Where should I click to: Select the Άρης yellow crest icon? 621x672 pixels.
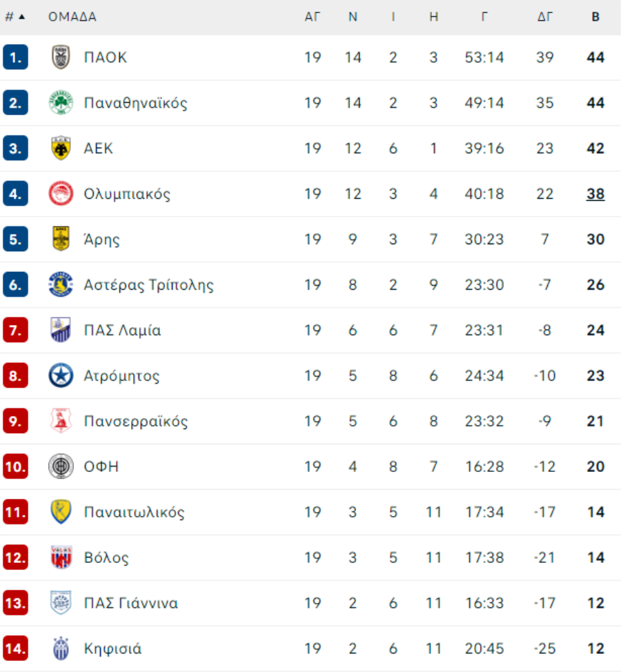[x=61, y=239]
